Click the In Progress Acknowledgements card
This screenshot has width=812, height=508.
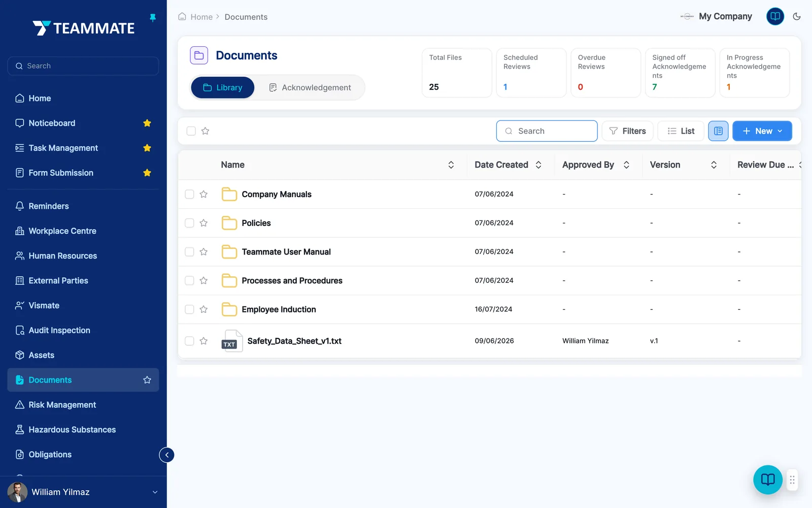point(755,73)
